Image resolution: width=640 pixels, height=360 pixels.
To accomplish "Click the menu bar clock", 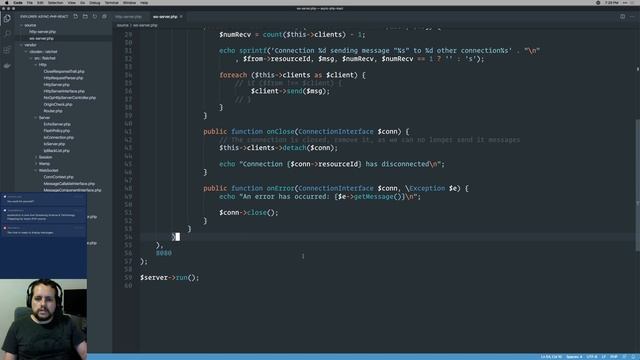I will [x=612, y=2].
